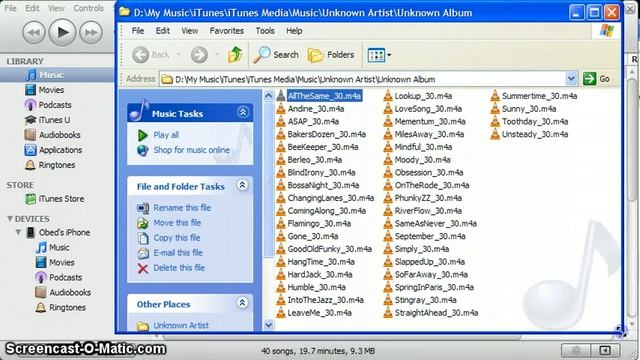
Task: Click Rename this file
Action: click(182, 208)
